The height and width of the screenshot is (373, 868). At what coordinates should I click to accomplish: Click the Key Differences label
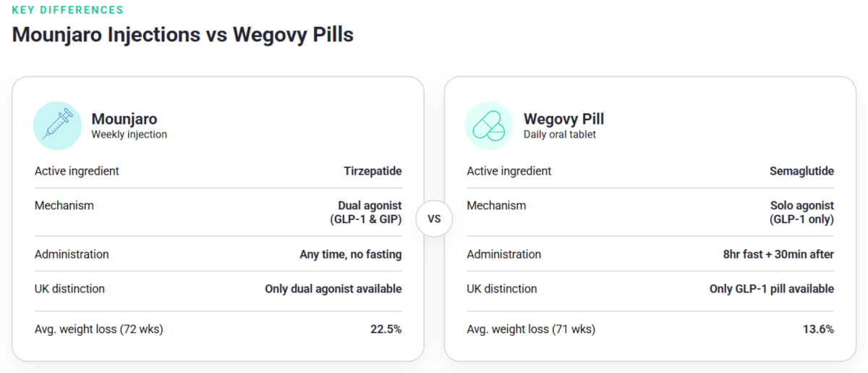pyautogui.click(x=68, y=10)
